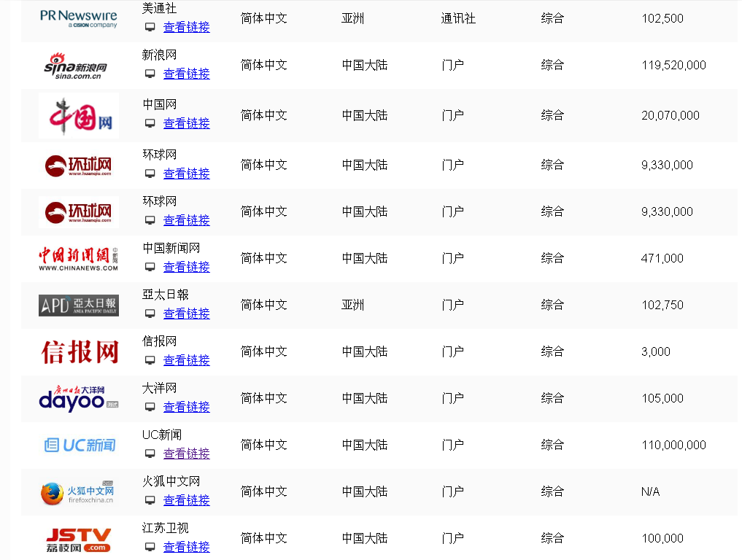
Task: Click the monitor icon under 美通社
Action: pyautogui.click(x=150, y=28)
